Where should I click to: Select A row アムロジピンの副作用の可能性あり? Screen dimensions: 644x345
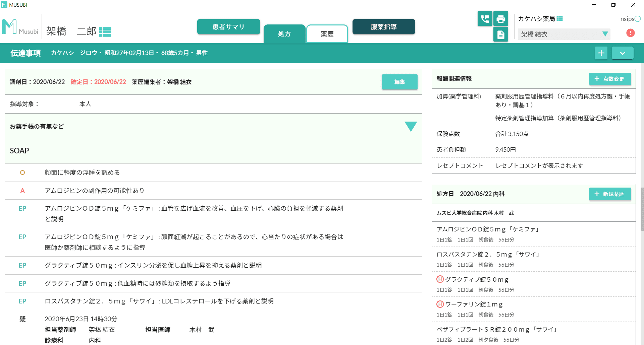(213, 191)
